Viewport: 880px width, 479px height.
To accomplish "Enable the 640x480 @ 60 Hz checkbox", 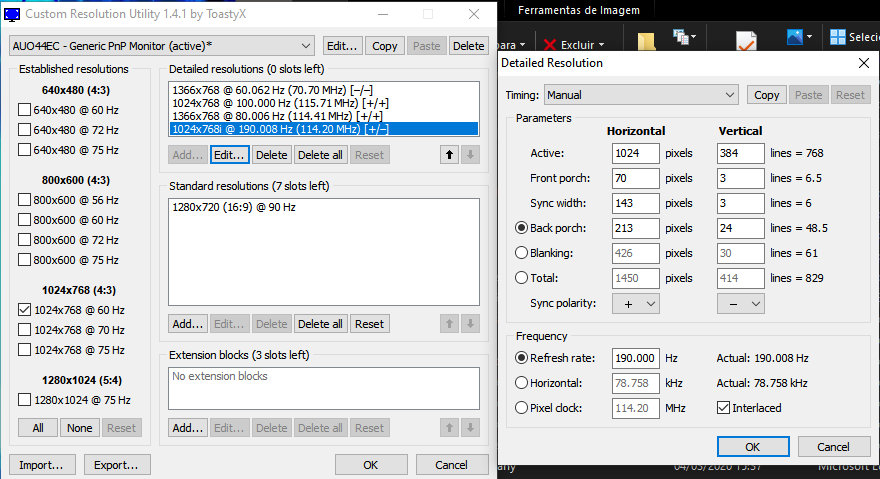I will pos(25,110).
